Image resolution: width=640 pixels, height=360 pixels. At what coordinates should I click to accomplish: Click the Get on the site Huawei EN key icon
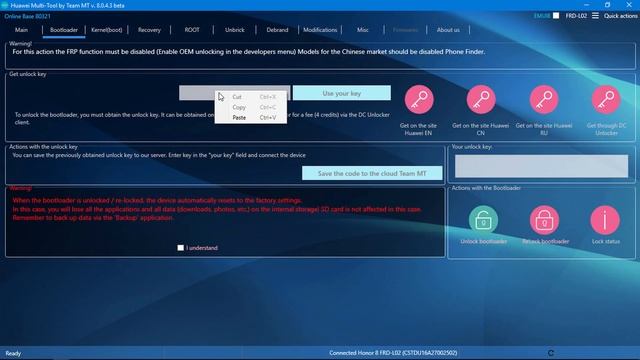coord(419,100)
